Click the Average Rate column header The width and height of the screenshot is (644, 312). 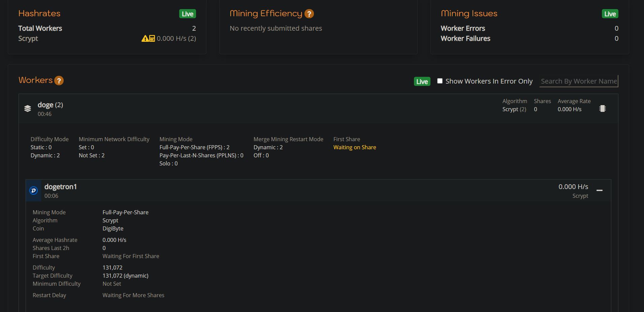[x=574, y=101]
